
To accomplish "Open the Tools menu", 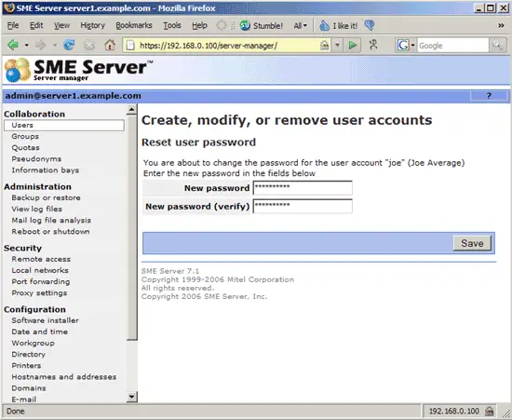I will coord(172,25).
